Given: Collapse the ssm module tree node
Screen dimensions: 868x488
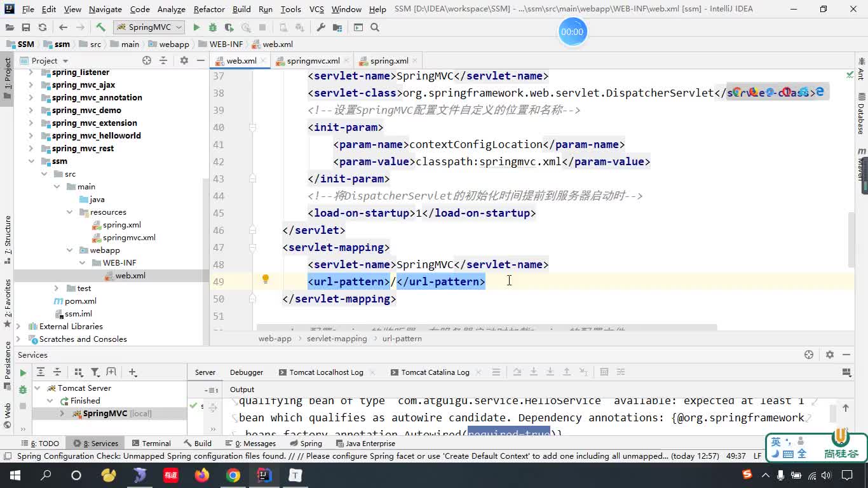Looking at the screenshot, I should (x=31, y=161).
